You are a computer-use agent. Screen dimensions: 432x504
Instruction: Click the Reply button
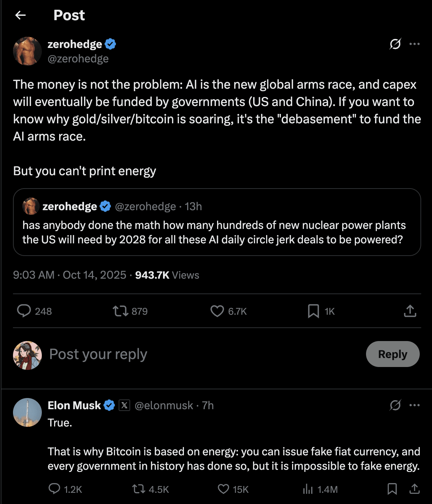pyautogui.click(x=392, y=354)
